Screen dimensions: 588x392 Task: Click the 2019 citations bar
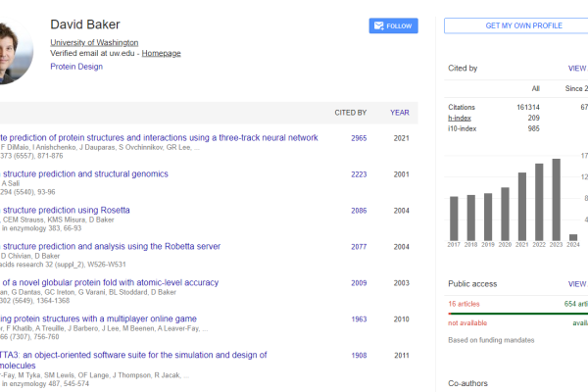[488, 218]
